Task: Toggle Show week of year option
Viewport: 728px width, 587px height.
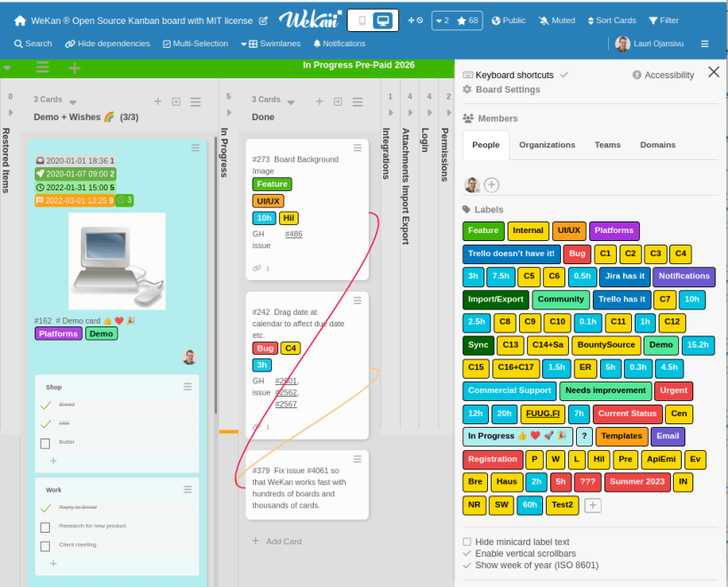Action: (467, 565)
